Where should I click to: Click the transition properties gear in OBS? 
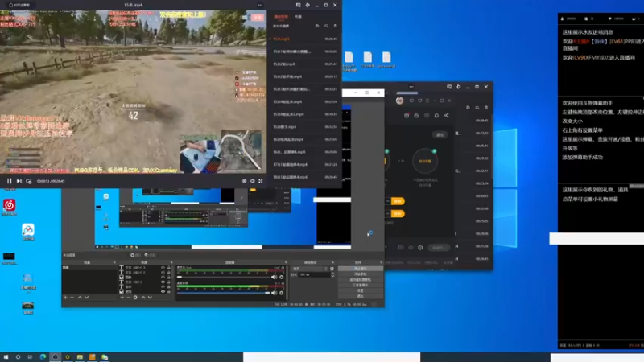(x=332, y=269)
